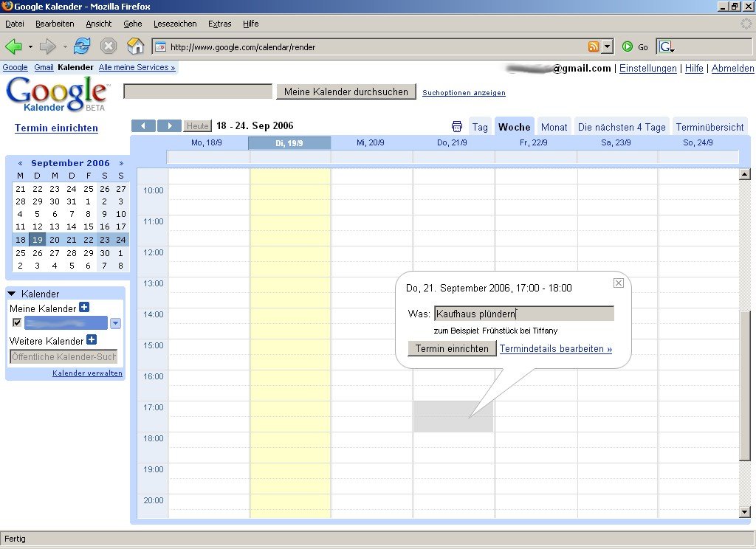Viewport: 756px width, 549px height.
Task: Show next month in mini calendar
Action: tap(121, 163)
